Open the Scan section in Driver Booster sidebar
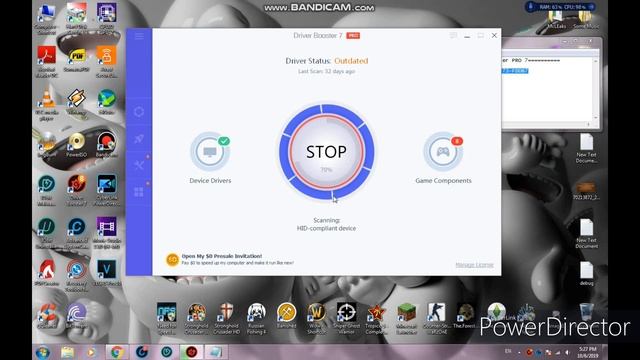The width and height of the screenshot is (640, 360). click(139, 111)
